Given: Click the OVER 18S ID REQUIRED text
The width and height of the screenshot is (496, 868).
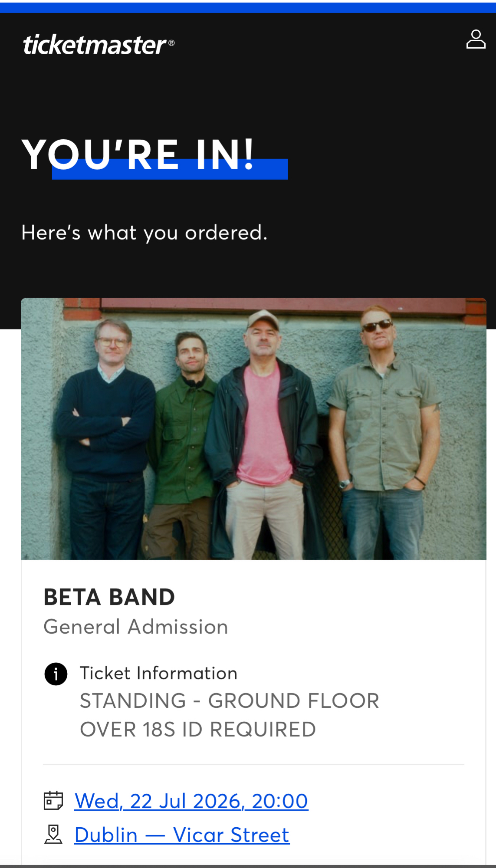Looking at the screenshot, I should tap(198, 730).
